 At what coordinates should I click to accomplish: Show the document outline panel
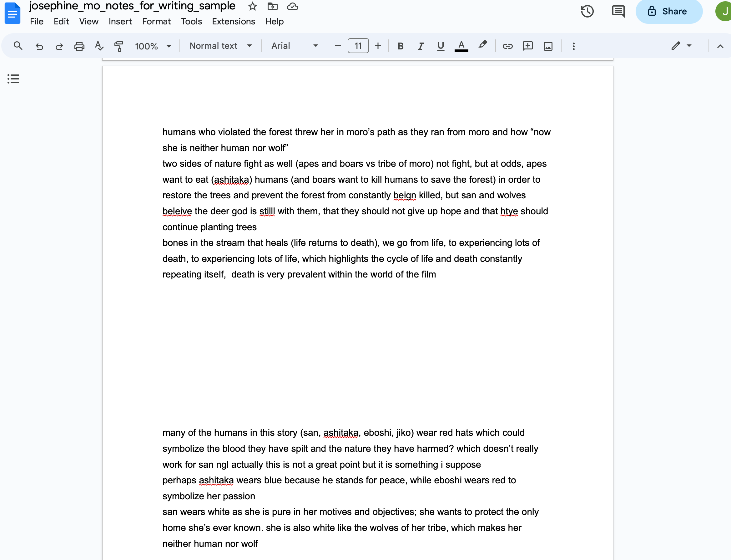coord(13,79)
